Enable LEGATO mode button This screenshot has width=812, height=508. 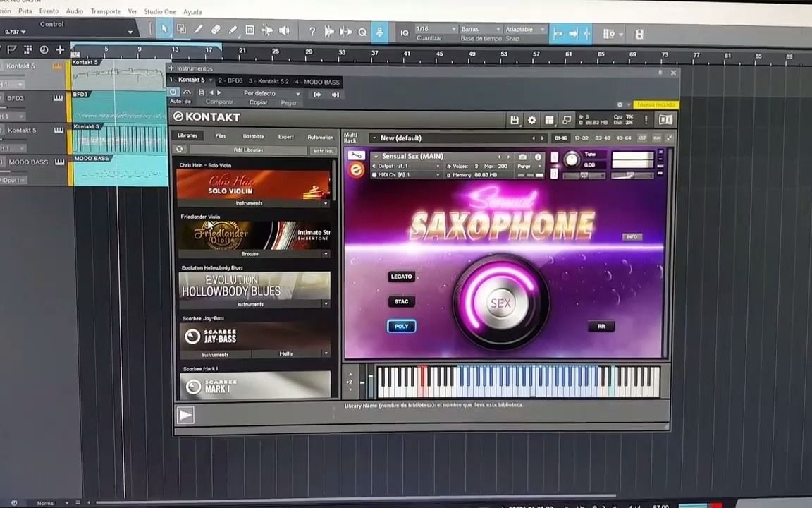(x=401, y=277)
